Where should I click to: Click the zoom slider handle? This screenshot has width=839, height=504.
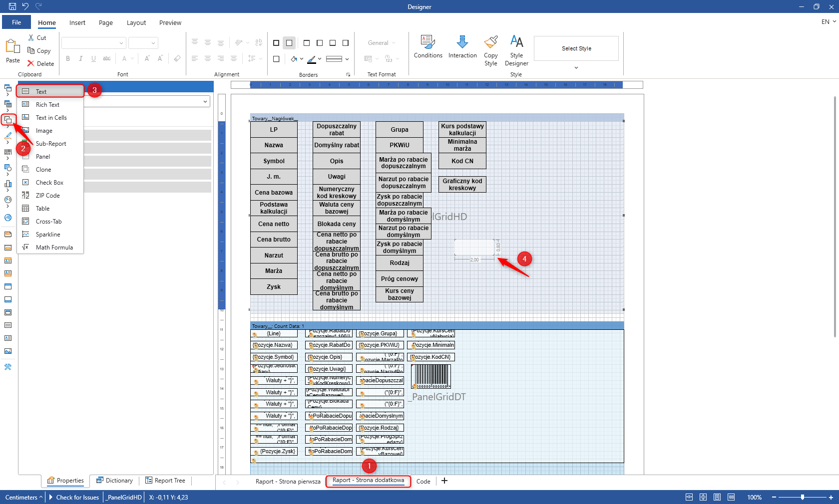coord(803,498)
